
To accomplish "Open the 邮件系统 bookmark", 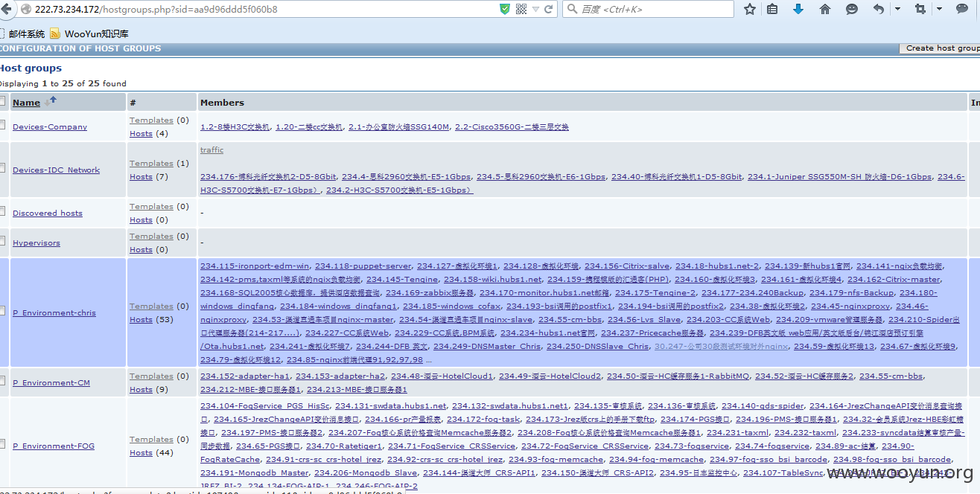I will click(27, 33).
